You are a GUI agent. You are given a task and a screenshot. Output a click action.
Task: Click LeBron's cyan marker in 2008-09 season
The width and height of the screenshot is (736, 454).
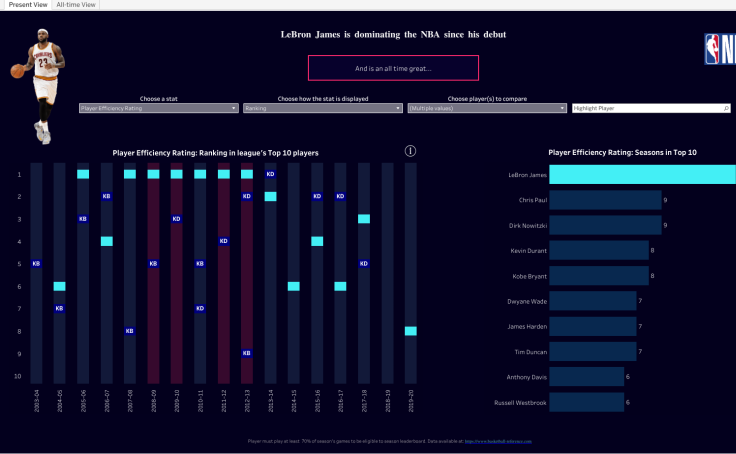pos(153,174)
